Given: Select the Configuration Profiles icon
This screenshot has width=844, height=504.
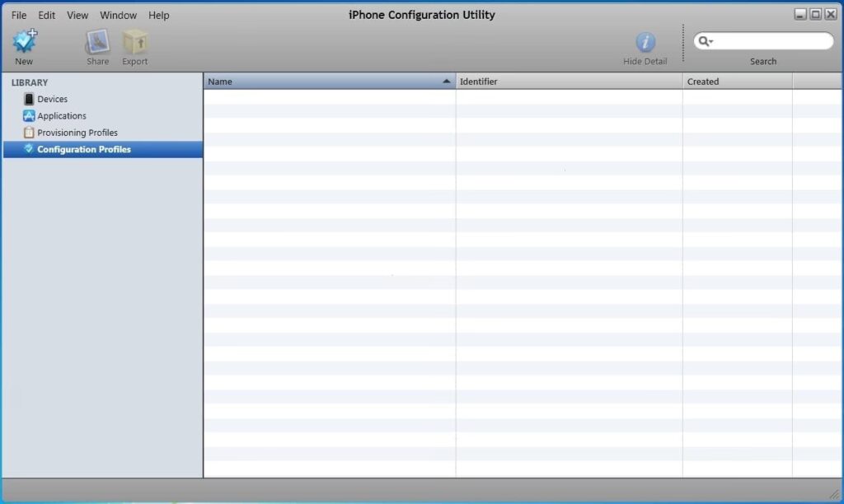Looking at the screenshot, I should [29, 149].
